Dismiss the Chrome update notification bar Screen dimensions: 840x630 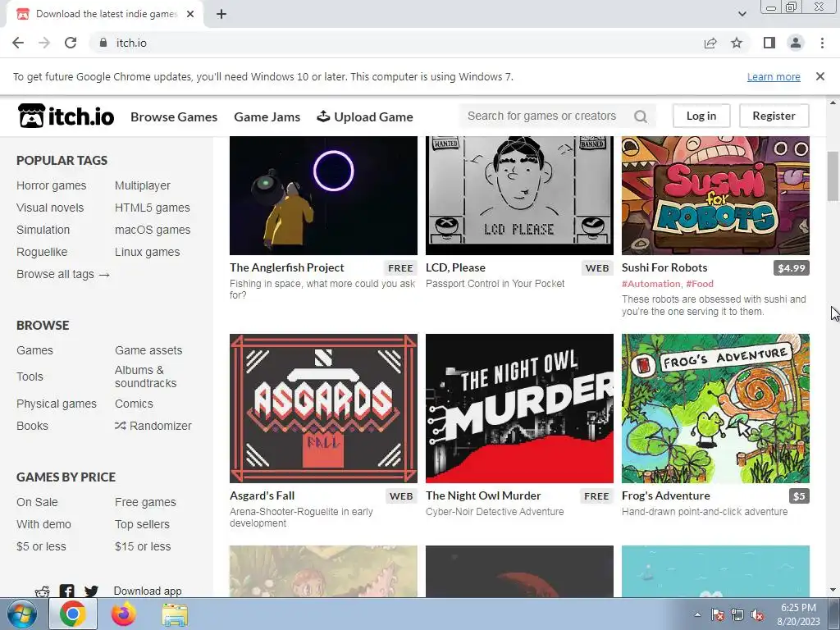(820, 76)
